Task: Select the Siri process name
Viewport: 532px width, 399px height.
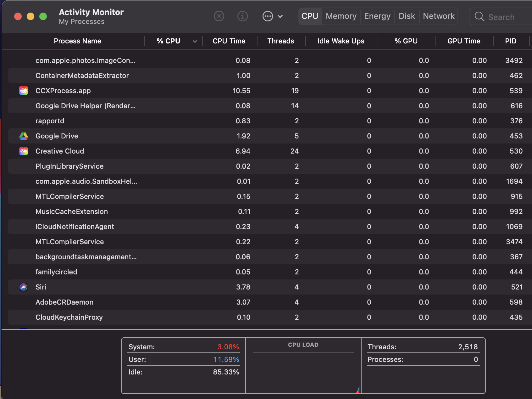Action: [x=41, y=287]
